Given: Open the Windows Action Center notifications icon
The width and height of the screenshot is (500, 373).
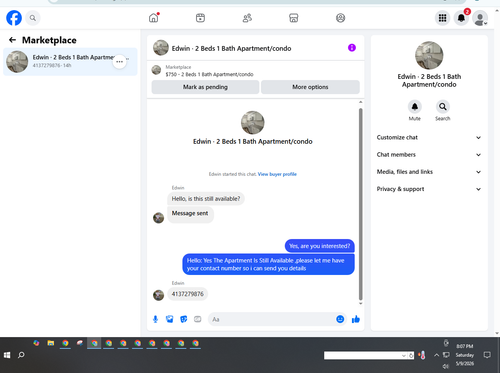Looking at the screenshot, I should (487, 355).
